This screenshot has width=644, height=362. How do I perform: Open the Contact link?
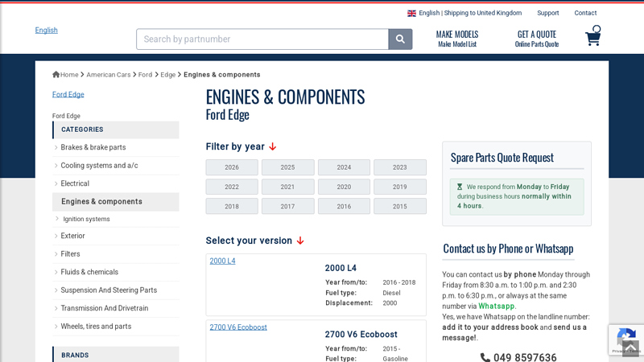coord(585,13)
